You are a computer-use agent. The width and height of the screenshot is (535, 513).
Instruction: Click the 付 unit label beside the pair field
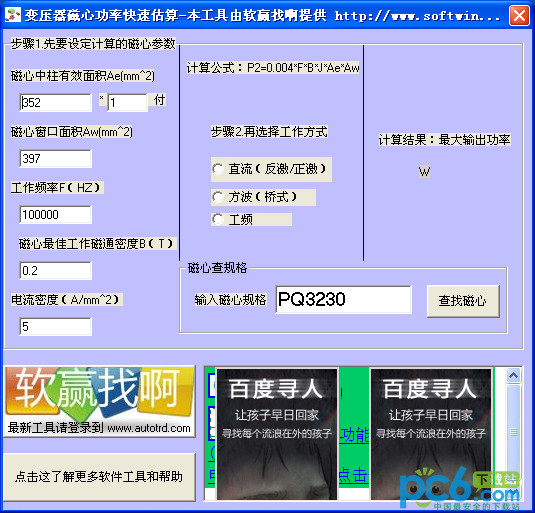coord(159,100)
